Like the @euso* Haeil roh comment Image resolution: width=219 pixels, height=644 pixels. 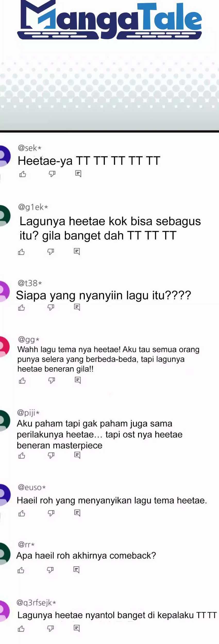point(22,513)
